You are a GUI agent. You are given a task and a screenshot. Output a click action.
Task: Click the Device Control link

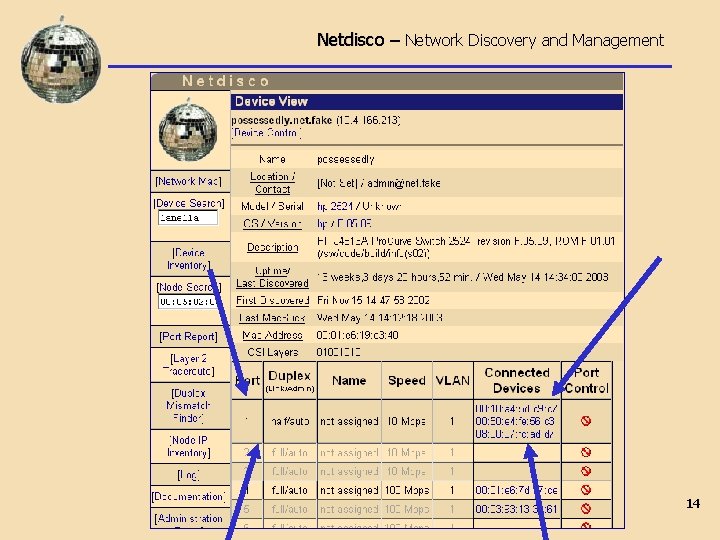click(x=266, y=133)
